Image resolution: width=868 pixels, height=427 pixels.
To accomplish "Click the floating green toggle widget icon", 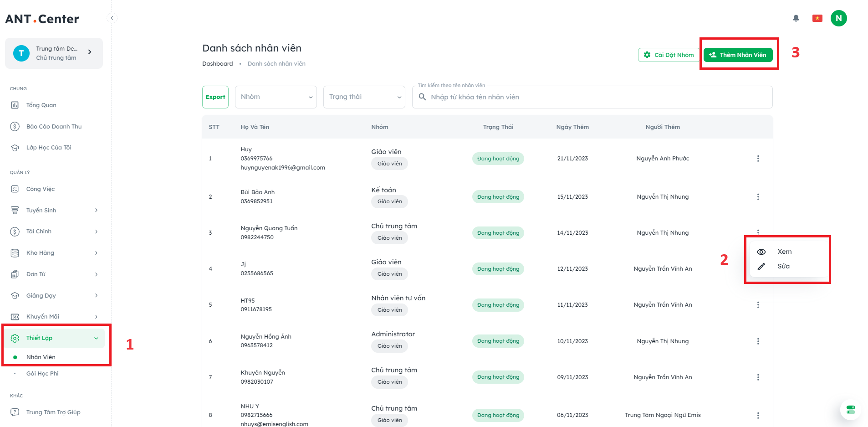I will [850, 409].
